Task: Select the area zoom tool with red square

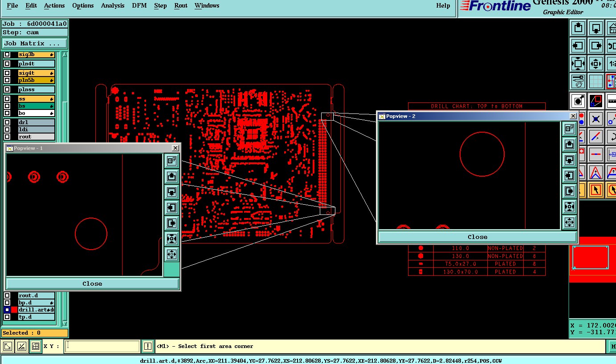Action: [596, 101]
